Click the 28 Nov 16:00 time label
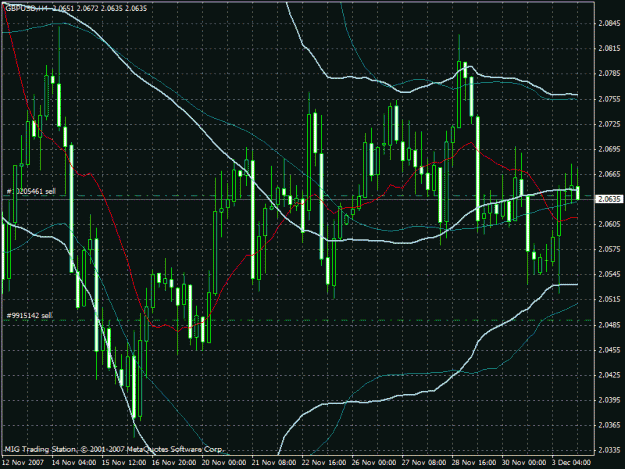The width and height of the screenshot is (625, 469). pyautogui.click(x=474, y=463)
